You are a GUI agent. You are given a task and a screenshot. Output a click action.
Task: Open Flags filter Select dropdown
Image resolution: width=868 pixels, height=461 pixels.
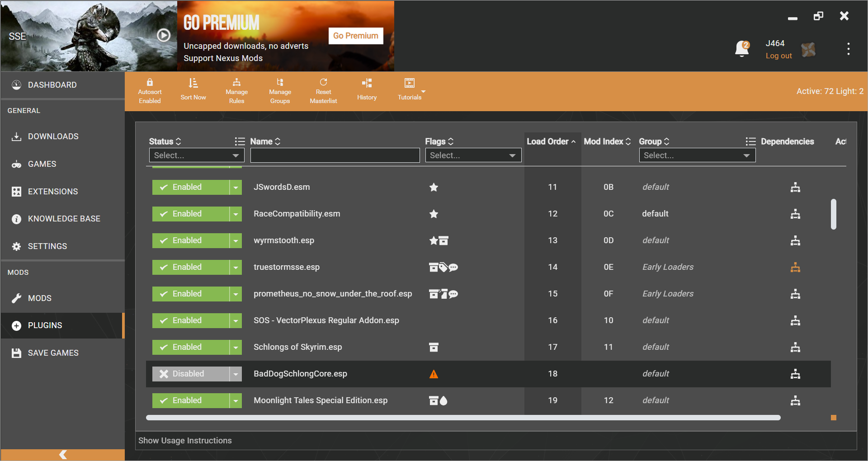473,155
